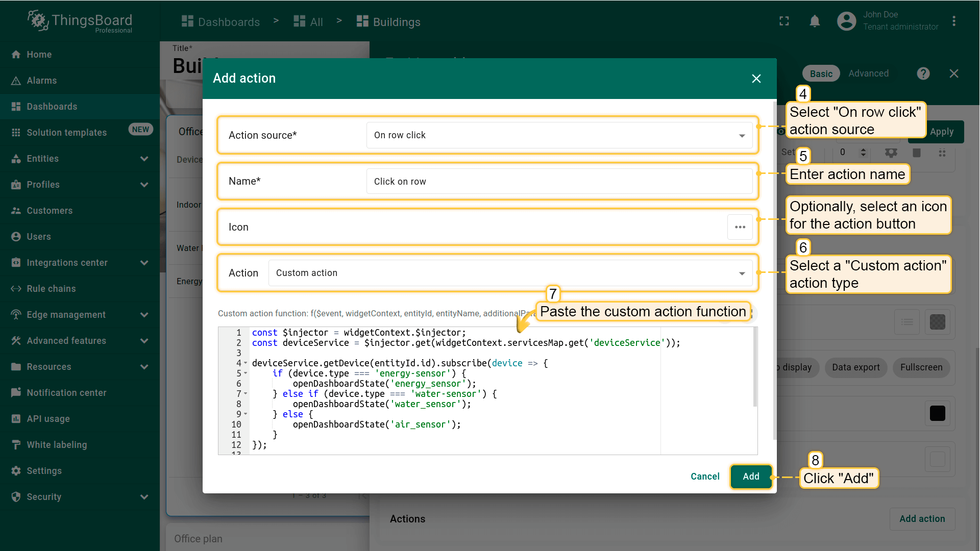
Task: Open Notification center menu item
Action: pos(66,393)
